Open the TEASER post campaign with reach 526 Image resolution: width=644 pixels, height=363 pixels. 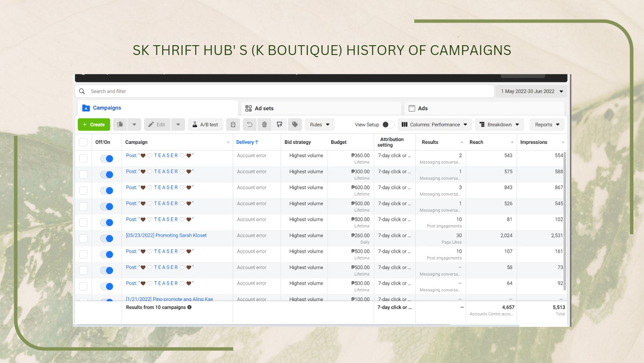coord(160,203)
